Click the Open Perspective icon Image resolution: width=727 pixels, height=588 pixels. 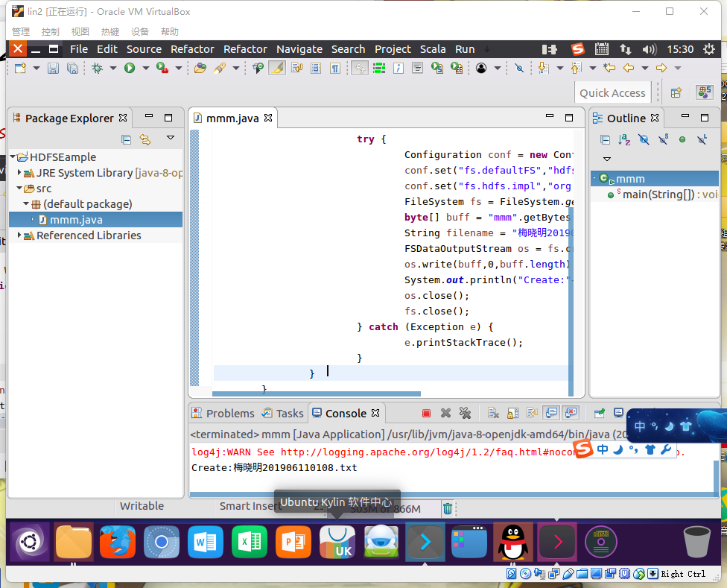tap(676, 92)
